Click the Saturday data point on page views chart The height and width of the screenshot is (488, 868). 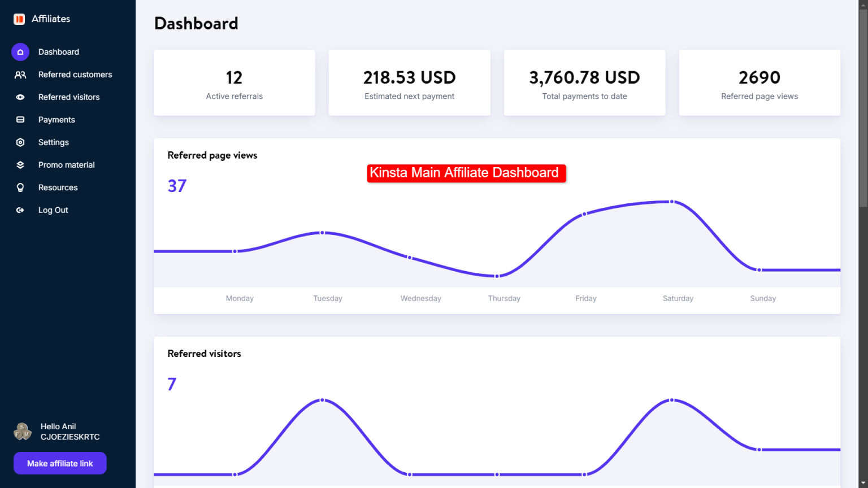point(671,202)
